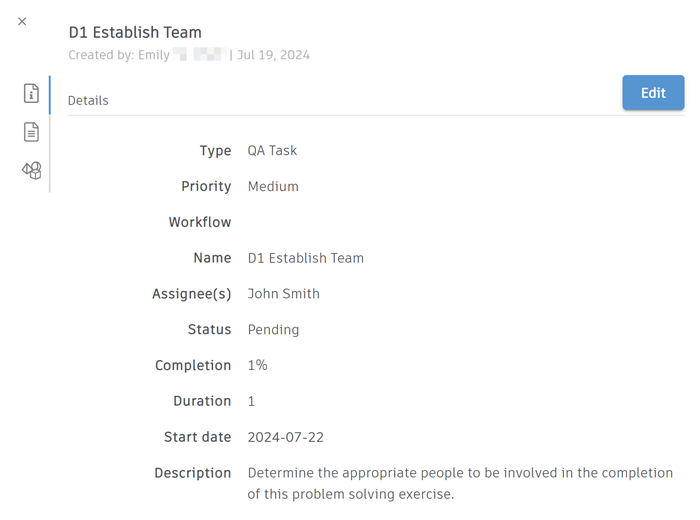Click the Workflow field label

coord(200,222)
